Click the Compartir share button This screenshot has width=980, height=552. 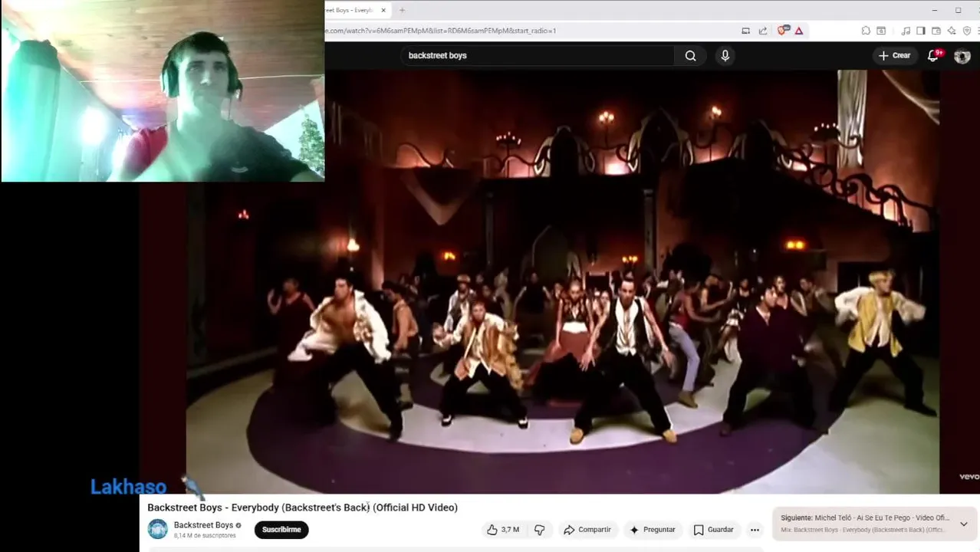(x=587, y=530)
